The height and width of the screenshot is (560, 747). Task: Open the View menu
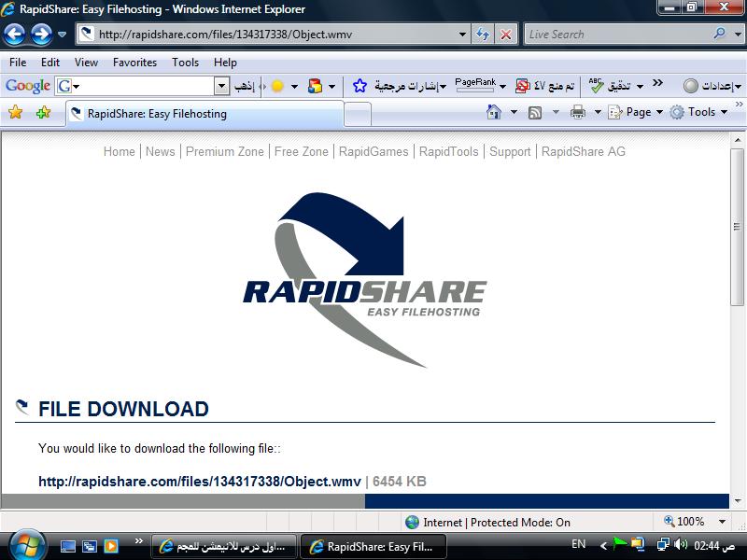point(86,63)
